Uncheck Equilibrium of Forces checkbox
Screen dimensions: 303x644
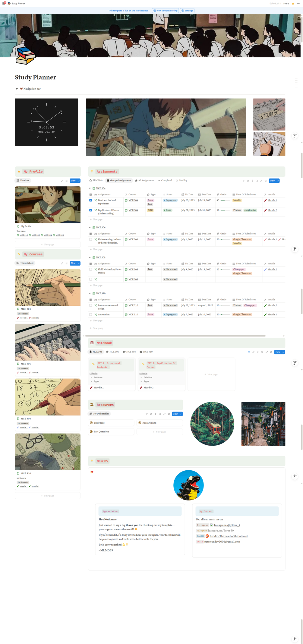(90, 210)
